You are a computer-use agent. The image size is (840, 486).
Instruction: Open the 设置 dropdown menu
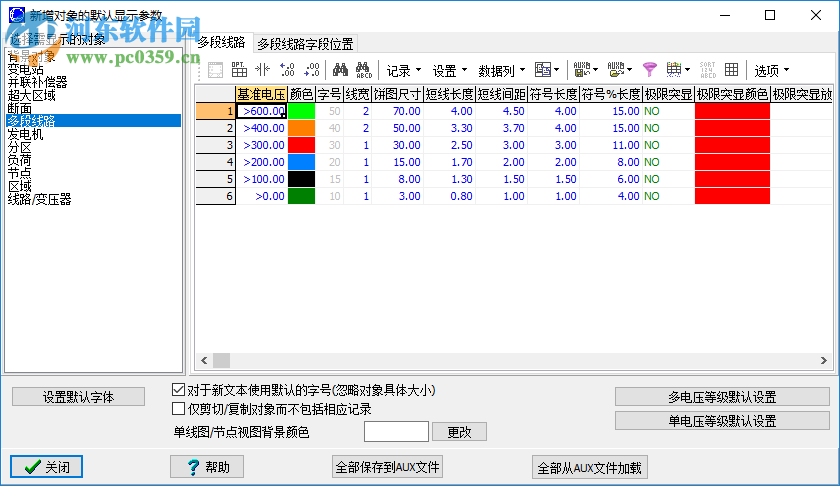(x=450, y=71)
